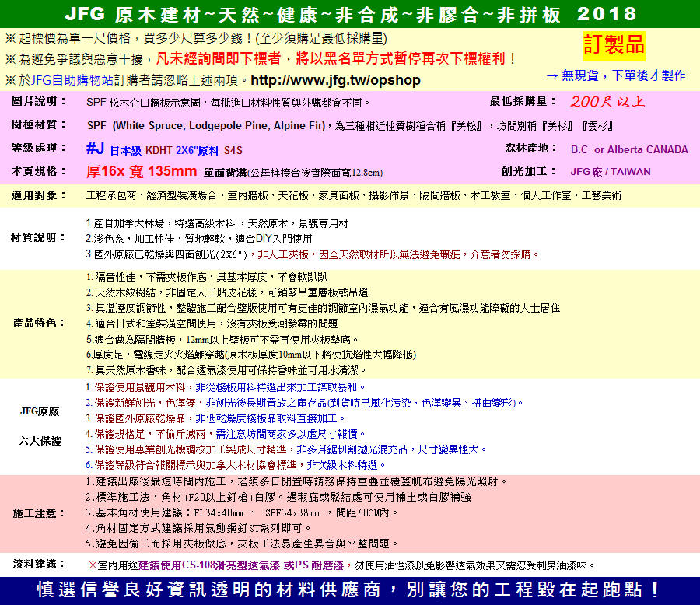Click guarantee line 6.保證等級符合報關標示

235,465
